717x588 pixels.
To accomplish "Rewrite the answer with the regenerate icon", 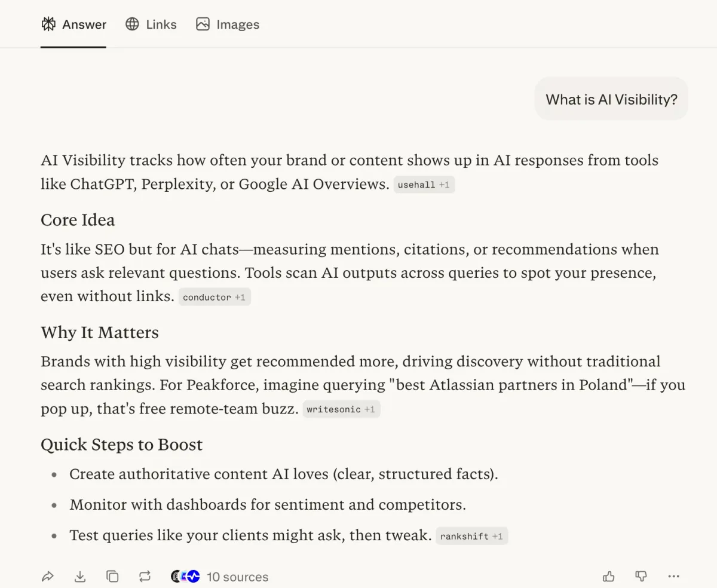I will pos(144,576).
